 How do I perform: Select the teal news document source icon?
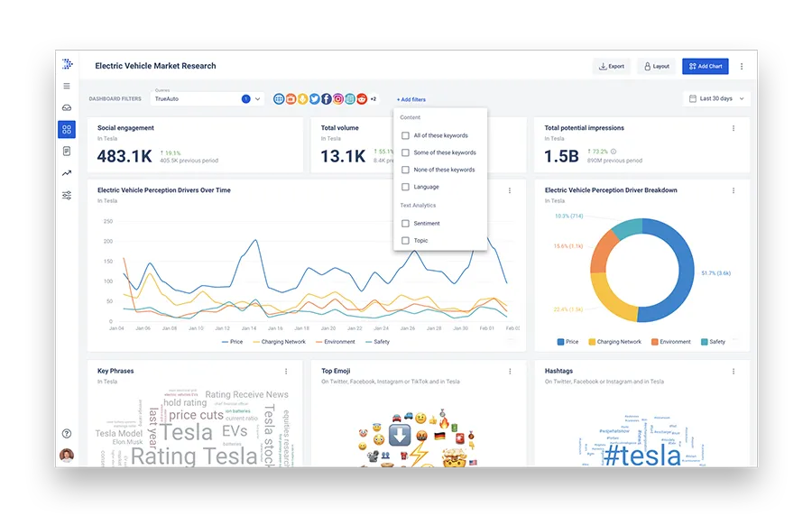(350, 99)
